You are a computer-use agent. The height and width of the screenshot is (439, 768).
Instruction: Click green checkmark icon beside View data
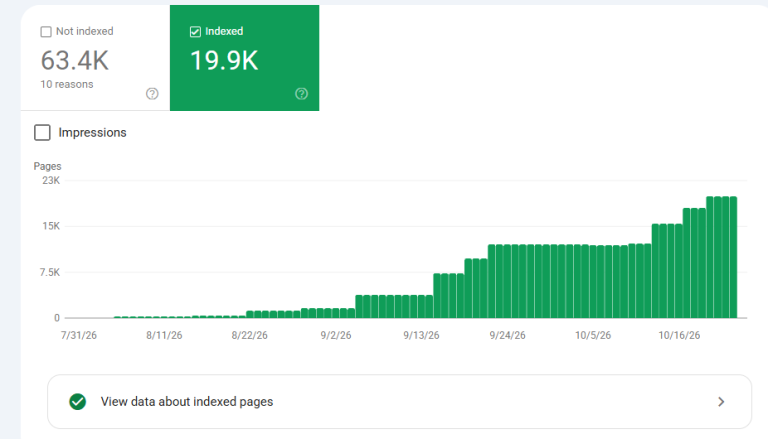(x=77, y=402)
